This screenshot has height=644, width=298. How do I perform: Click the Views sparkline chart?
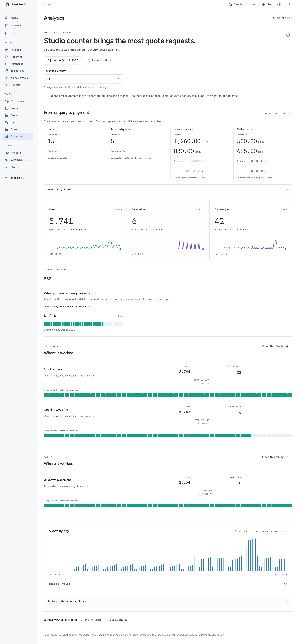tap(85, 244)
